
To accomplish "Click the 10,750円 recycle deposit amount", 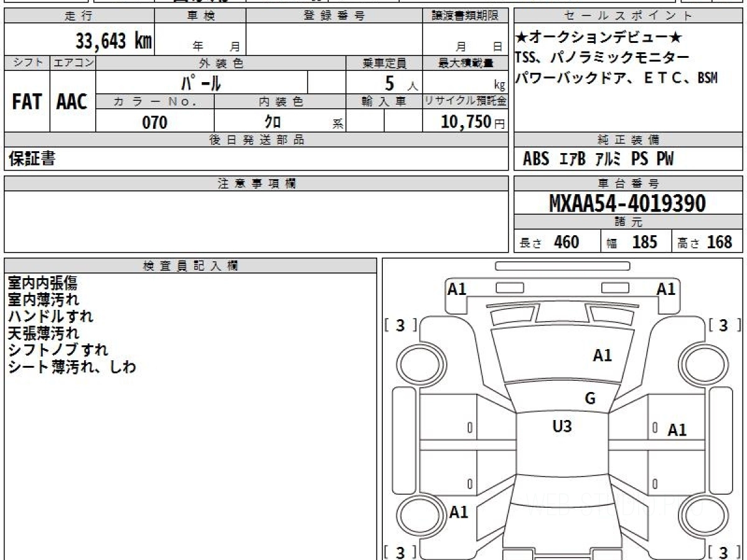I will click(x=473, y=122).
